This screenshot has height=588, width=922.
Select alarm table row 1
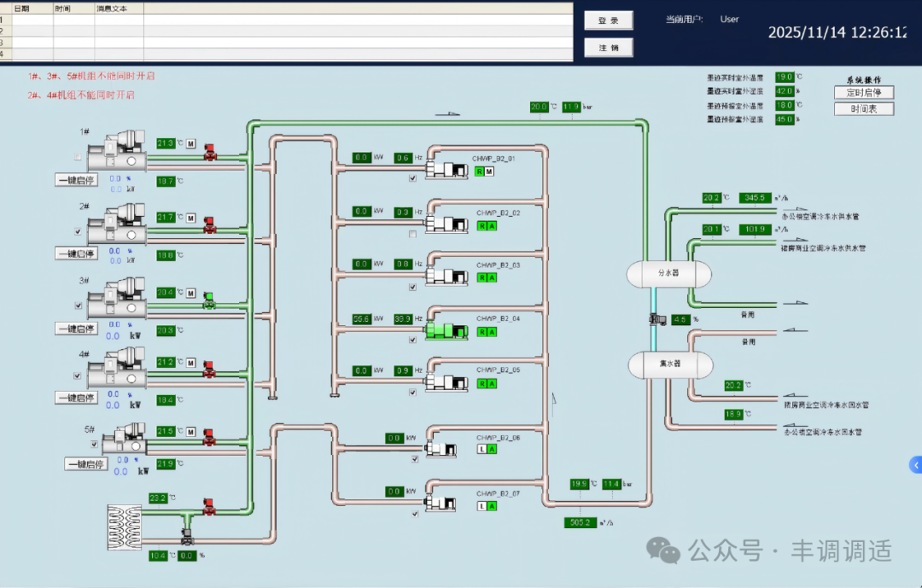(286, 20)
